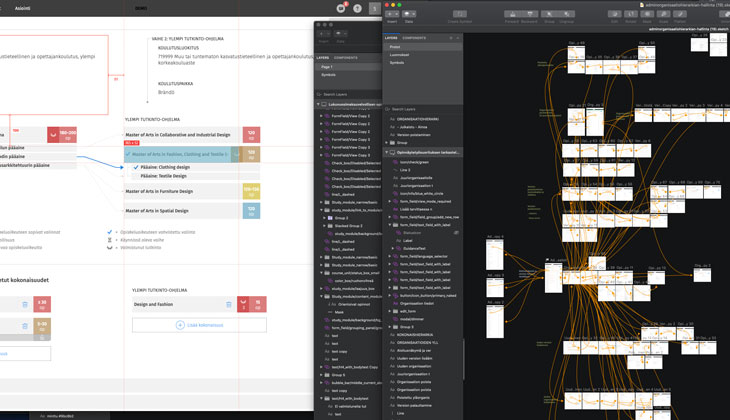Select the ORGANISAATIOHIERARKI text layer
Viewport: 730px width, 420px height.
pos(418,119)
